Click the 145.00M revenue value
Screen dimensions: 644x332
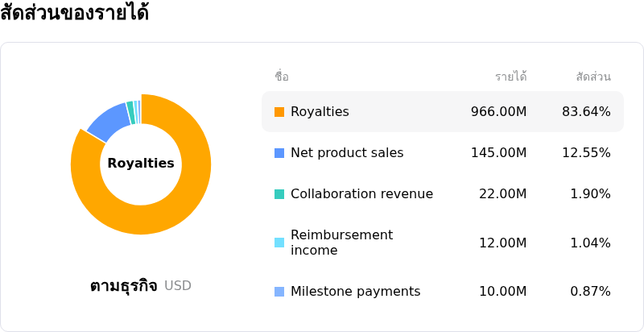coord(498,153)
